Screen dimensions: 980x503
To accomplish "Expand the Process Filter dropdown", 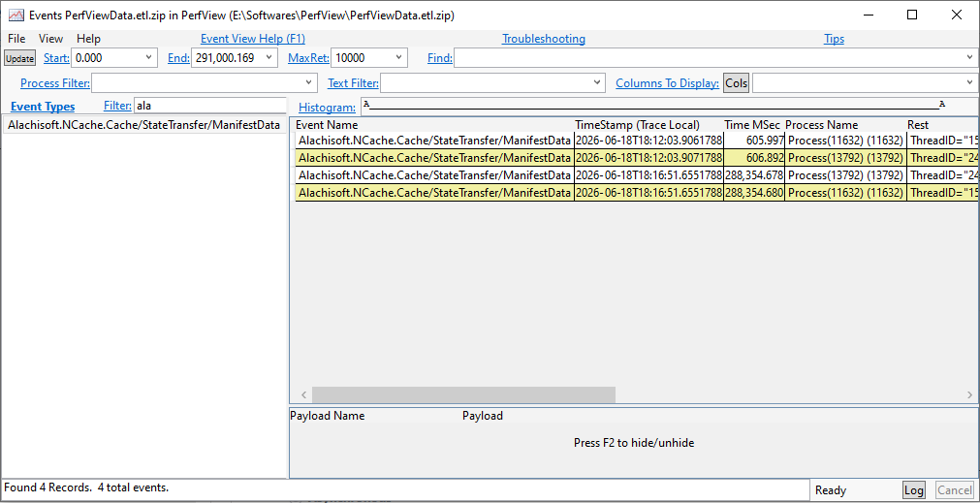I will tap(309, 82).
